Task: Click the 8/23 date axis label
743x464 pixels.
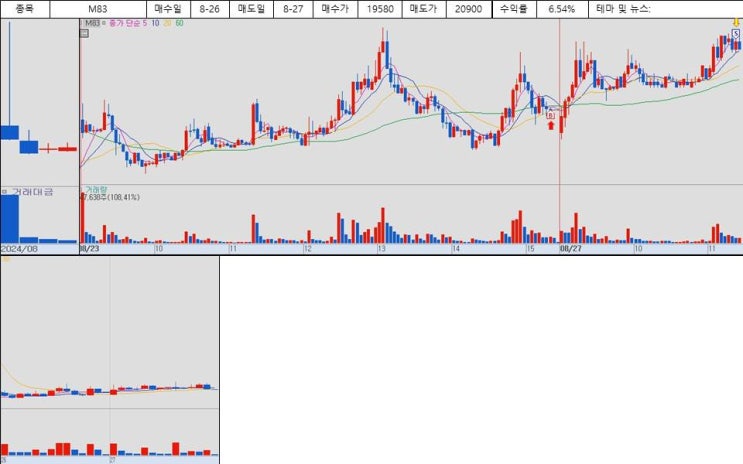Action: (x=90, y=248)
